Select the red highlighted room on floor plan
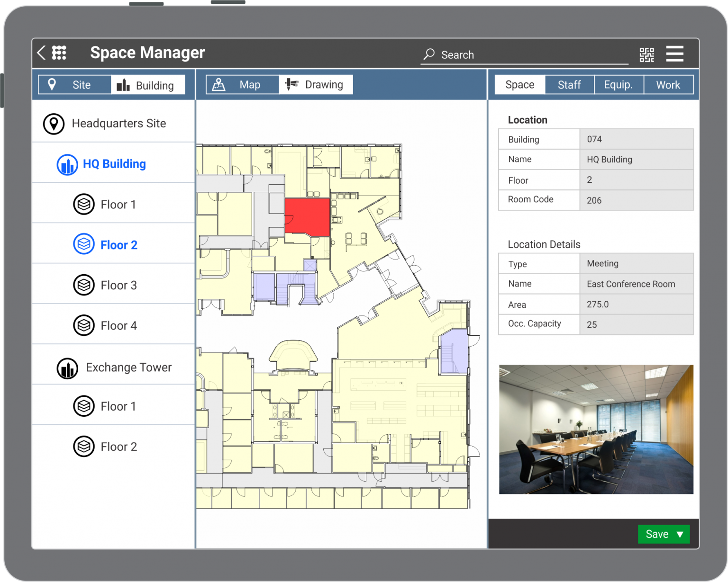 click(x=307, y=217)
